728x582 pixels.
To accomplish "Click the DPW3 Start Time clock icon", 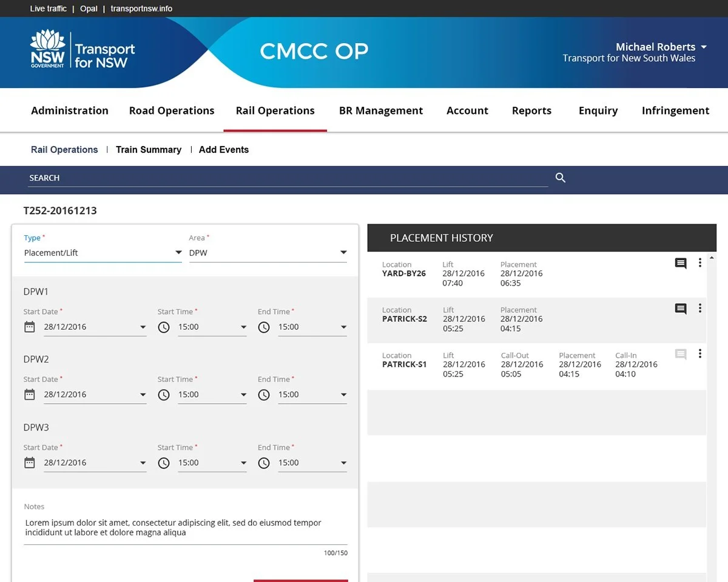I will click(164, 463).
